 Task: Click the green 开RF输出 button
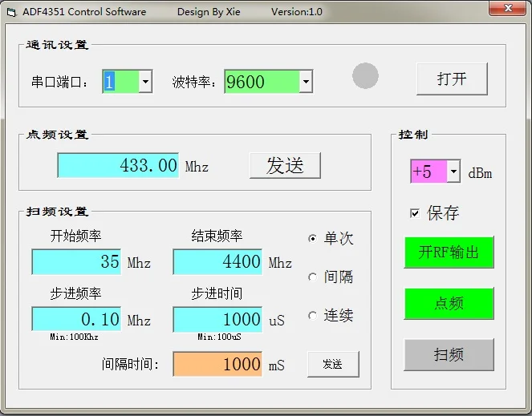tap(449, 252)
